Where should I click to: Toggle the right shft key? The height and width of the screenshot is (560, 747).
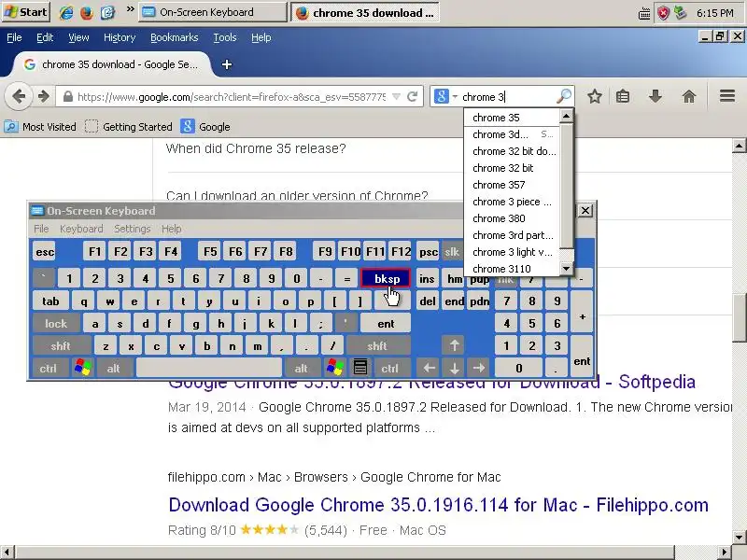(378, 345)
